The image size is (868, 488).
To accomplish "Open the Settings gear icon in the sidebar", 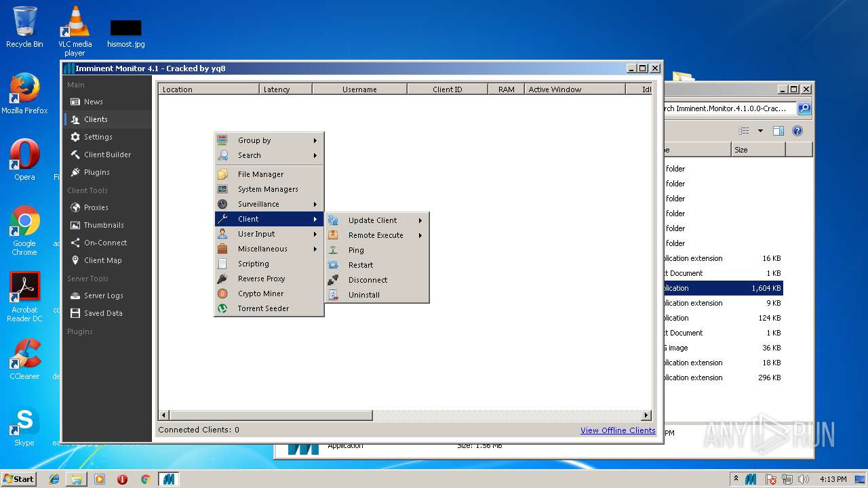I will click(x=75, y=137).
